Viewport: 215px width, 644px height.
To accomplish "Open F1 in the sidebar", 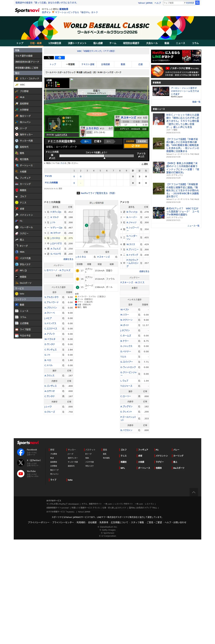I will click(28, 221).
